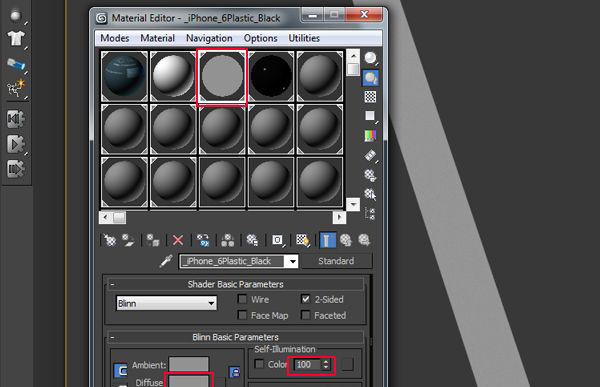Image resolution: width=600 pixels, height=387 pixels.
Task: Click Self-Illumination map button
Action: pos(347,364)
